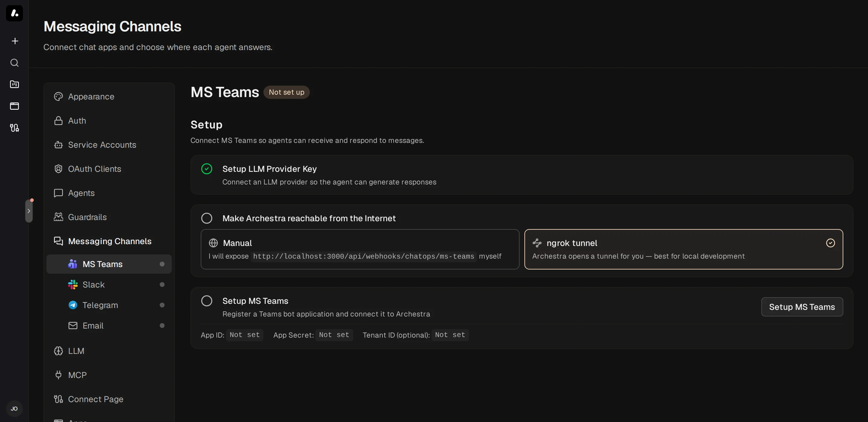Go to Service Accounts
The image size is (868, 422).
tap(109, 145)
